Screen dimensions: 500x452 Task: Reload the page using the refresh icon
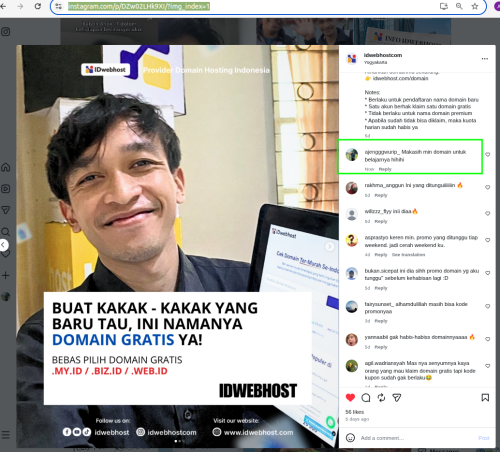pyautogui.click(x=38, y=6)
